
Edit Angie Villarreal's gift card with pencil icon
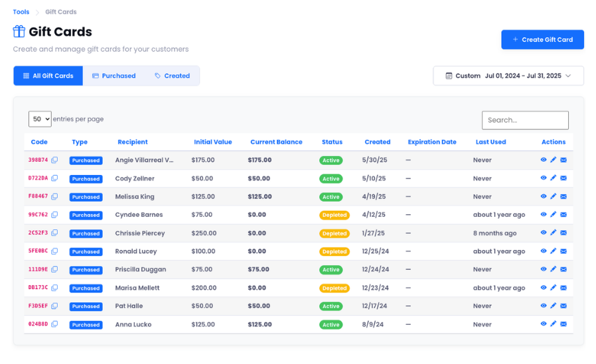pyautogui.click(x=554, y=160)
